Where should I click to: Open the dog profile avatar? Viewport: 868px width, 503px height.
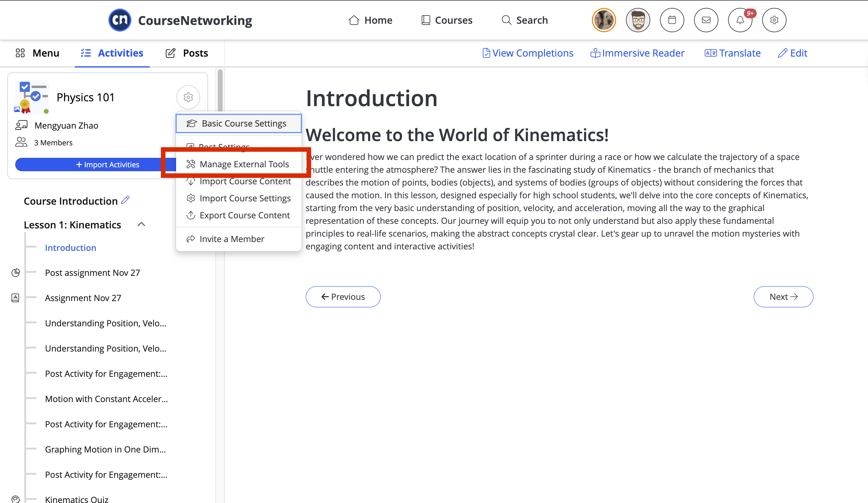point(604,20)
